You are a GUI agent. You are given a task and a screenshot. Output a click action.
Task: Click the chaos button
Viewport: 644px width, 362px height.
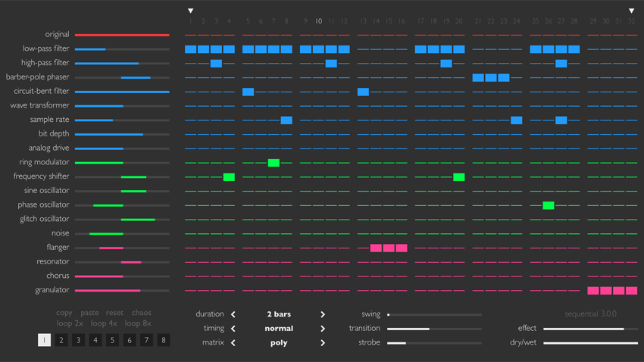point(141,313)
